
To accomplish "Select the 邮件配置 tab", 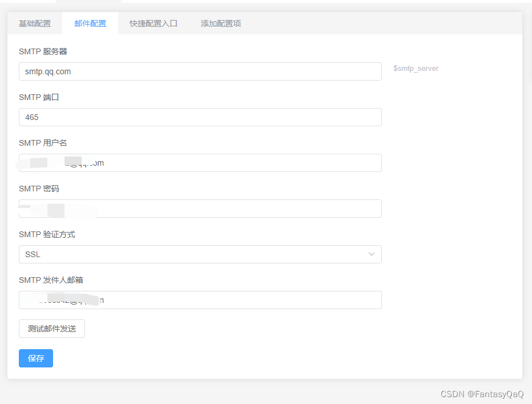I will [90, 23].
